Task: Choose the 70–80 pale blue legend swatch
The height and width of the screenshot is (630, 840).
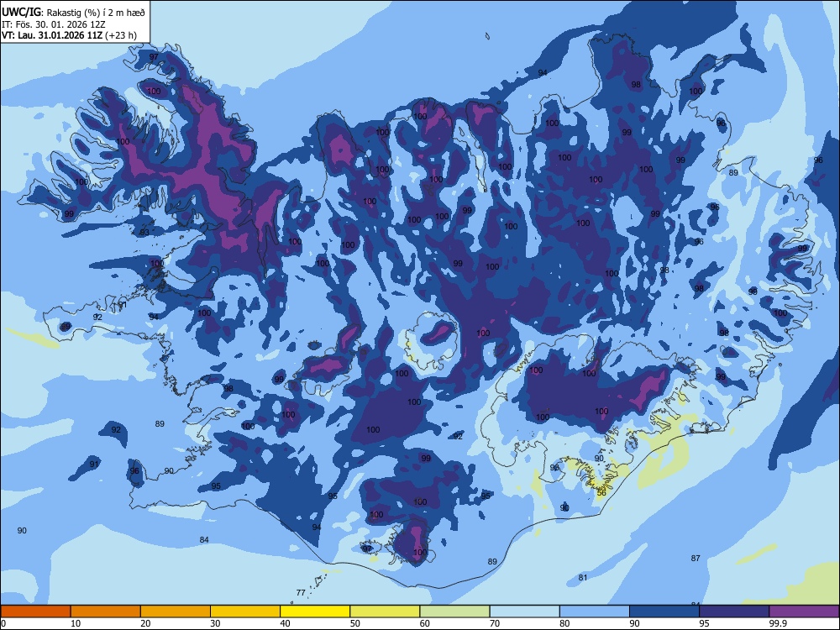Action: pyautogui.click(x=525, y=612)
